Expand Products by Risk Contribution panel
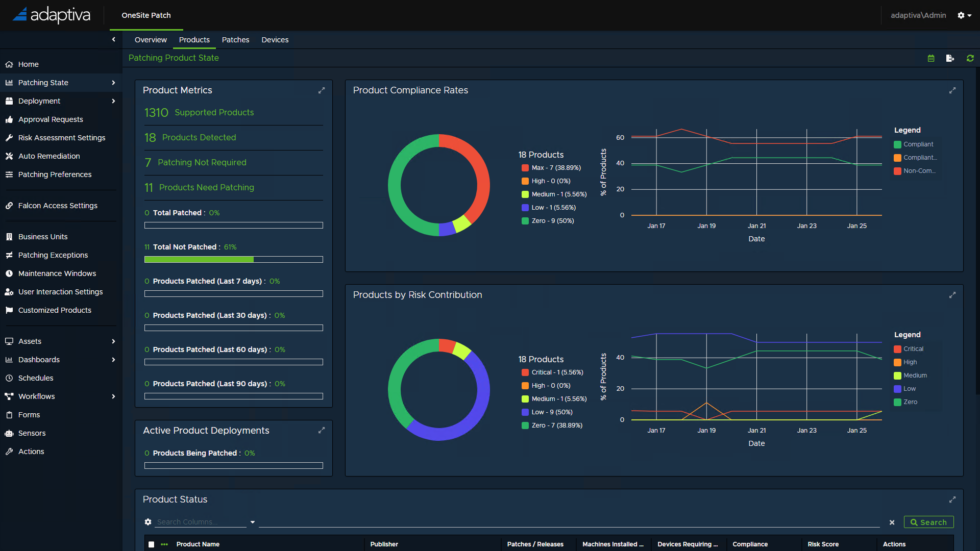The height and width of the screenshot is (551, 980). (952, 295)
